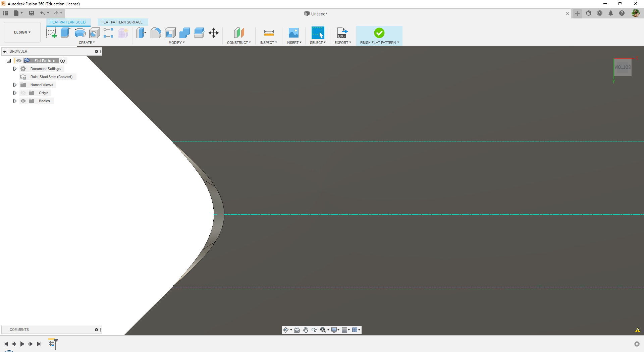This screenshot has width=644, height=352.
Task: Open the CONSTRUCT dropdown menu
Action: (x=239, y=43)
